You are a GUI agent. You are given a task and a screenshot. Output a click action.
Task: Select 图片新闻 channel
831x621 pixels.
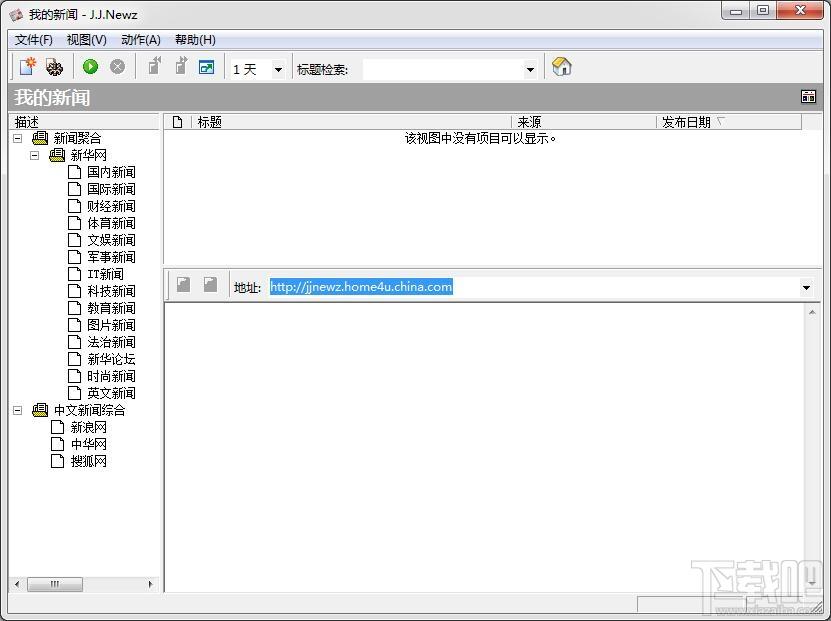111,325
